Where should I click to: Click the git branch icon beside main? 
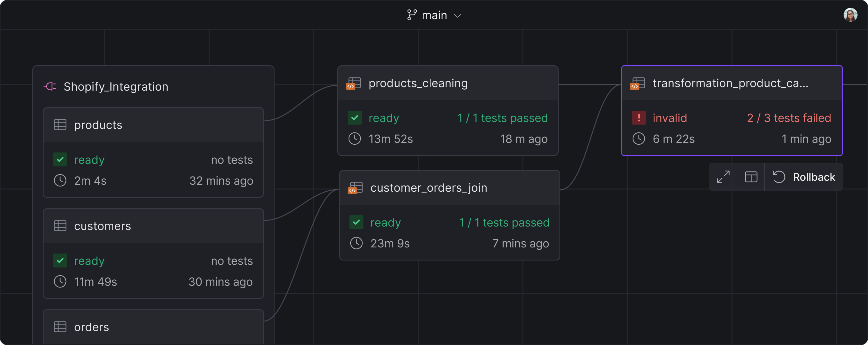click(412, 15)
